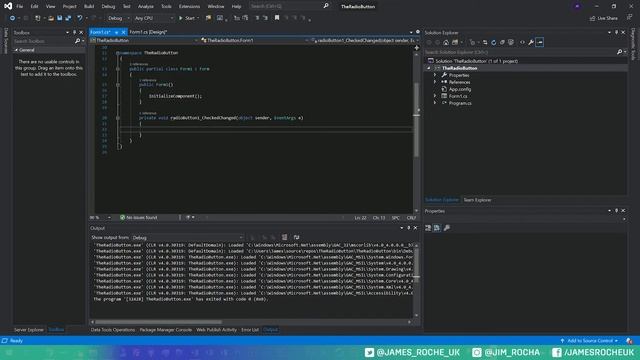
Task: Click the Property Pages wrench in Properties panel
Action: click(x=447, y=228)
